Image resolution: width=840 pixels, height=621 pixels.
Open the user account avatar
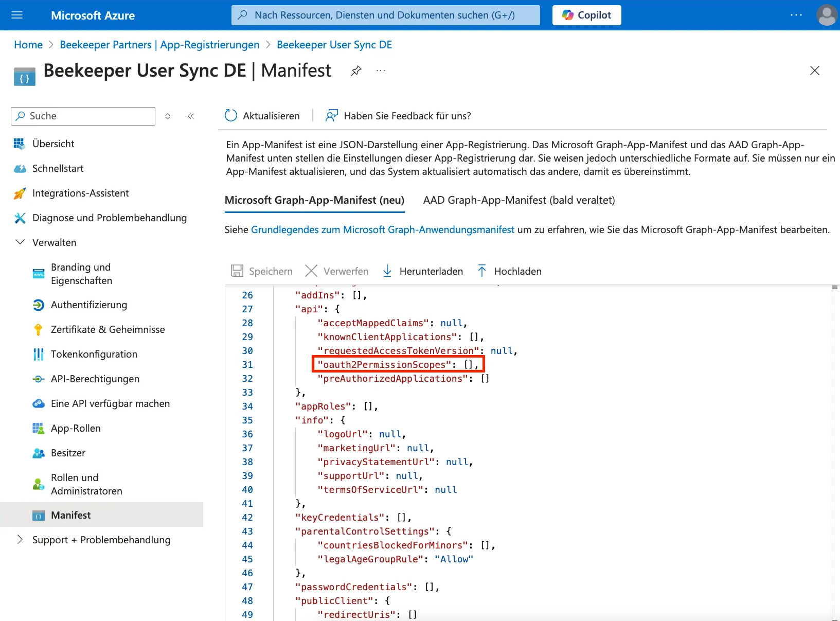click(827, 15)
